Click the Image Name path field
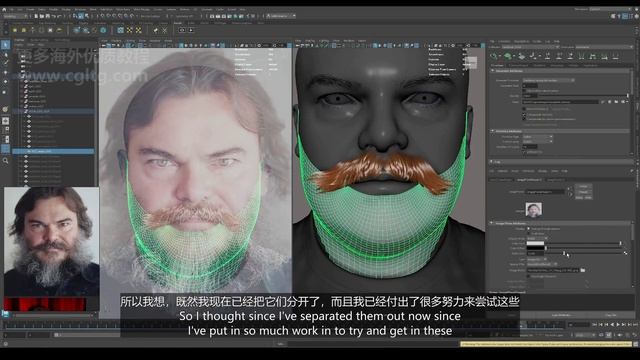Image resolution: width=640 pixels, height=360 pixels. tap(552, 270)
